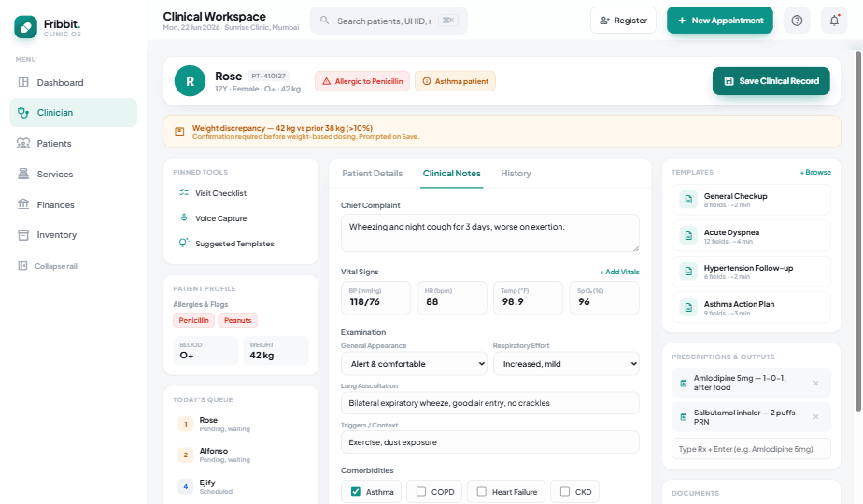Click the Search patients field
Image resolution: width=863 pixels, height=504 pixels.
click(389, 21)
